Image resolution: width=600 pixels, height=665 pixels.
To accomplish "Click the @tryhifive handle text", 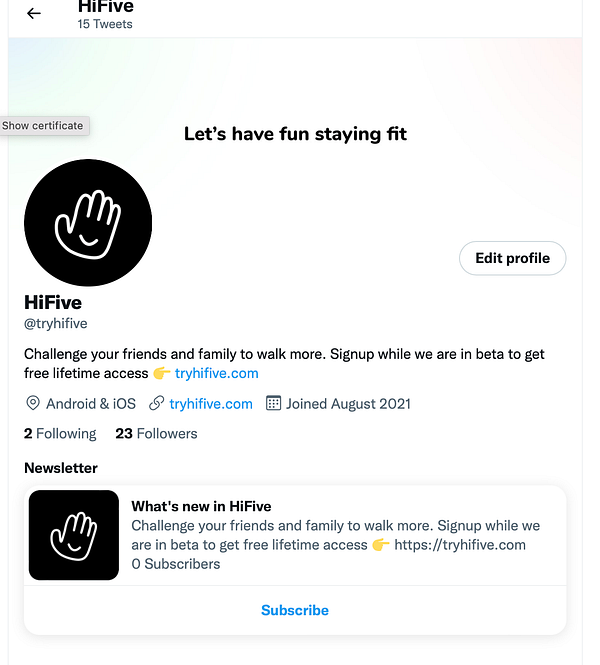I will tap(56, 324).
